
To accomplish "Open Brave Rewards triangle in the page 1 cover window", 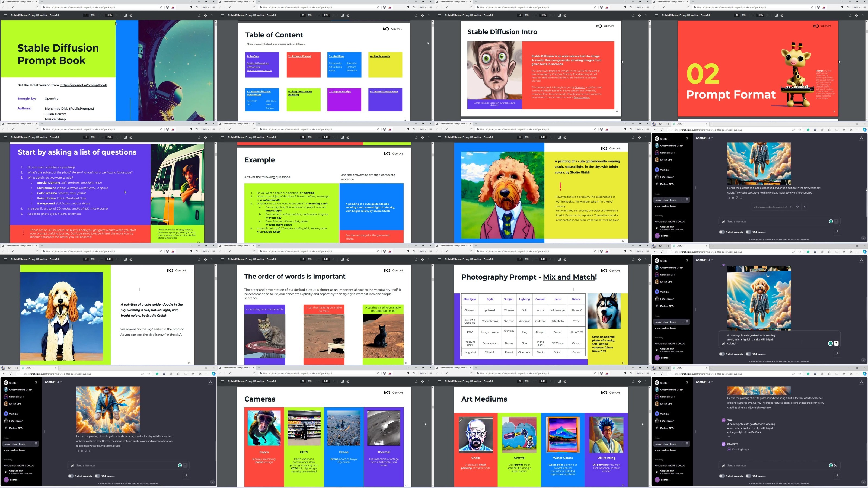I will coord(173,7).
